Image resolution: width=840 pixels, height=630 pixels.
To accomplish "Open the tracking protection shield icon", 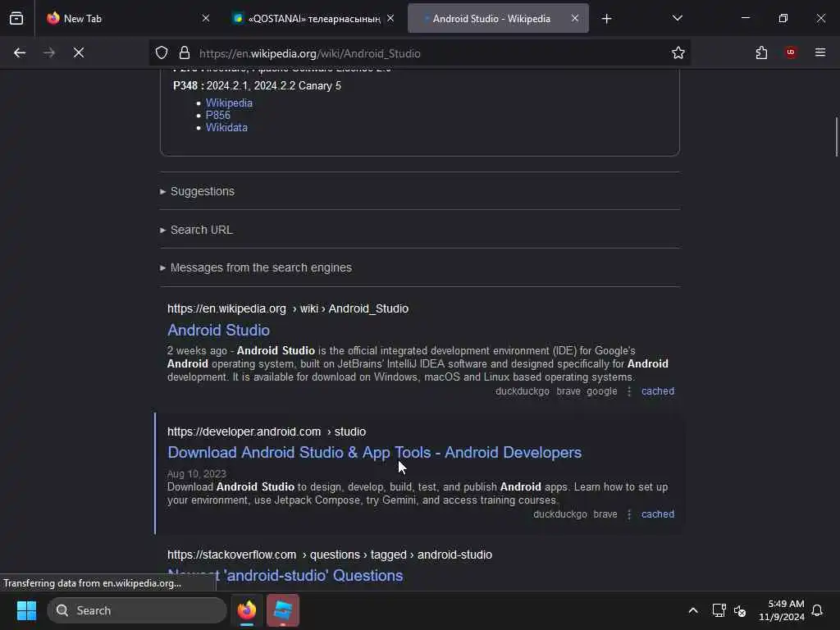I will click(x=162, y=52).
